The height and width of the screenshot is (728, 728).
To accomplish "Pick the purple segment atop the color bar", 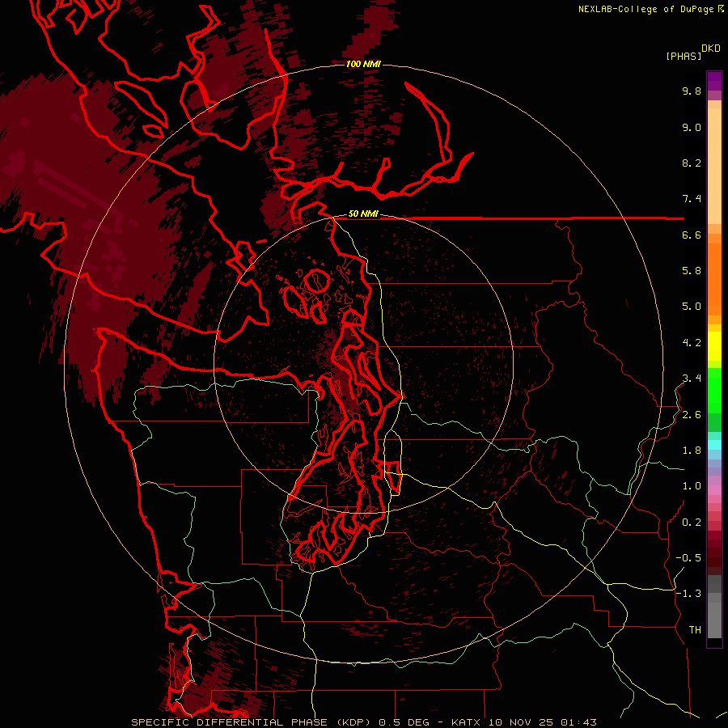I will [714, 81].
